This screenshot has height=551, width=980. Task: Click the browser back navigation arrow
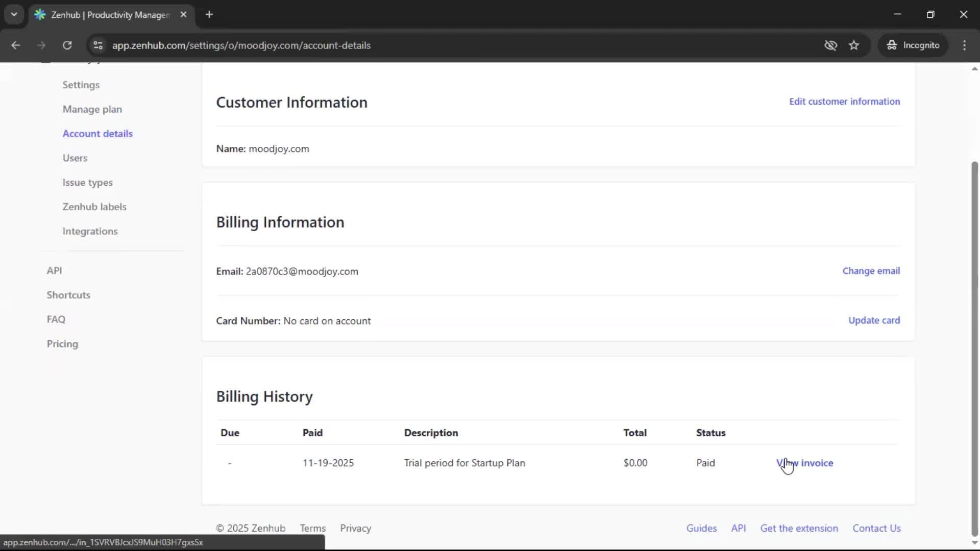point(16,45)
